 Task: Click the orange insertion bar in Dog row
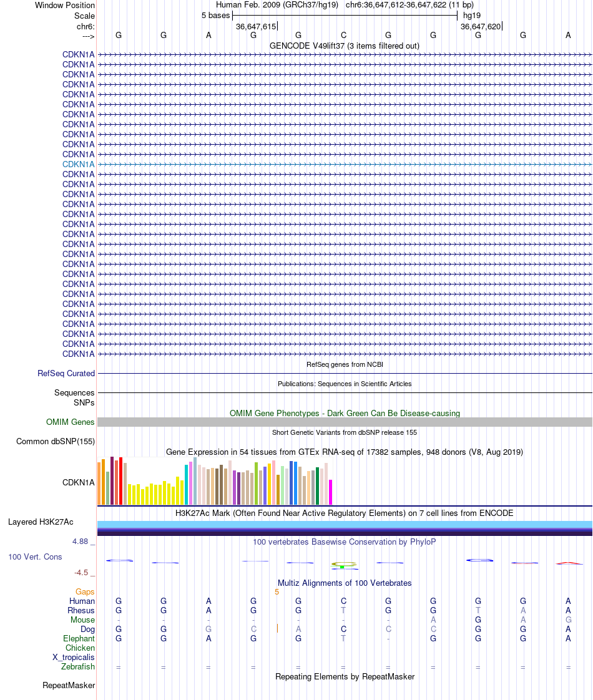(x=277, y=629)
